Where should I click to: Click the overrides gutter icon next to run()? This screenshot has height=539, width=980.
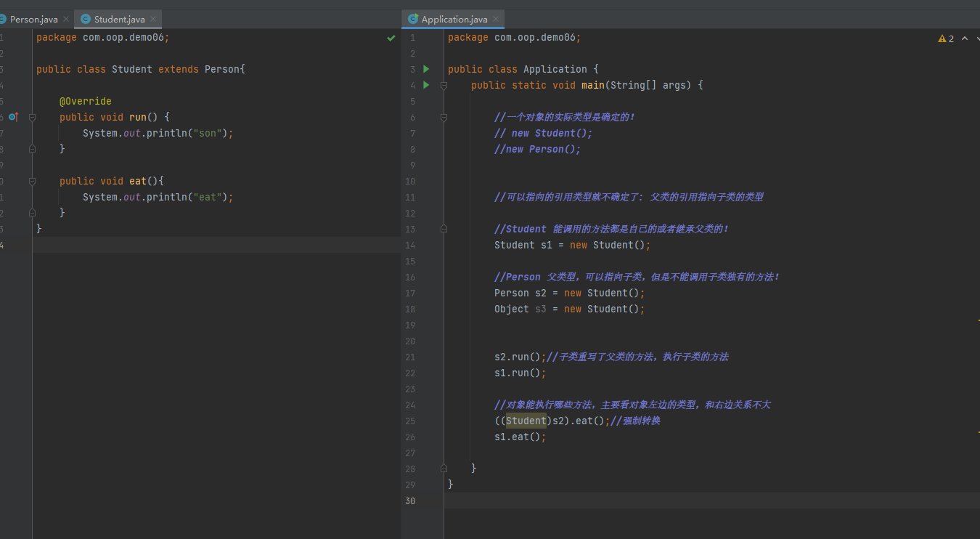coord(13,117)
